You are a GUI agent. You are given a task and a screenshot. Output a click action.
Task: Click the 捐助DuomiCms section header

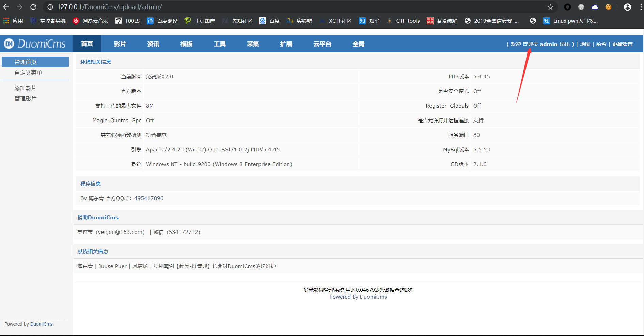98,218
